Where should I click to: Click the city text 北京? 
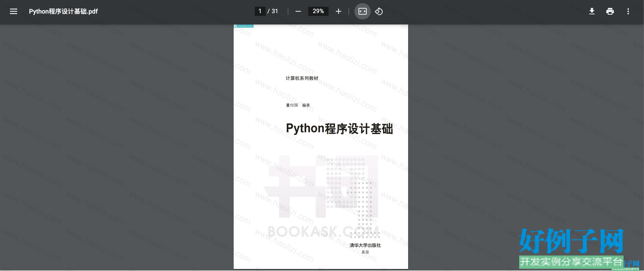[365, 252]
